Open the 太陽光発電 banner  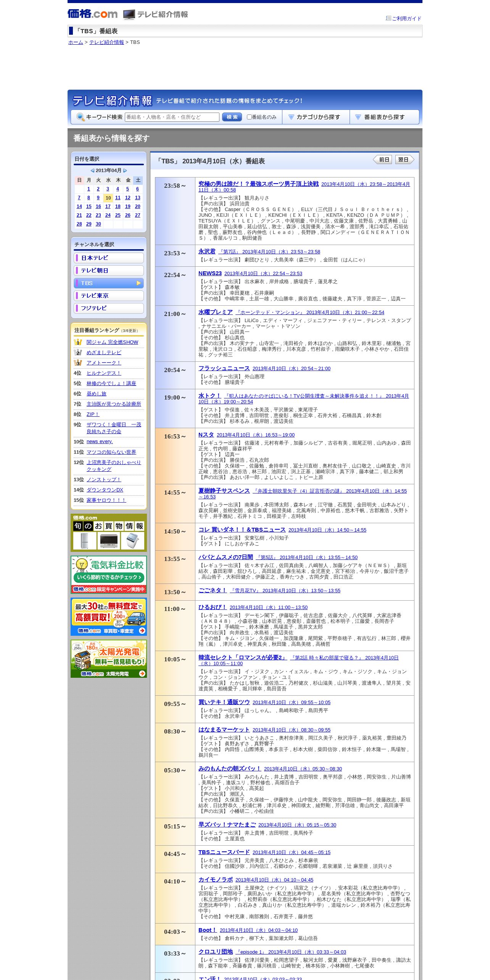109,659
